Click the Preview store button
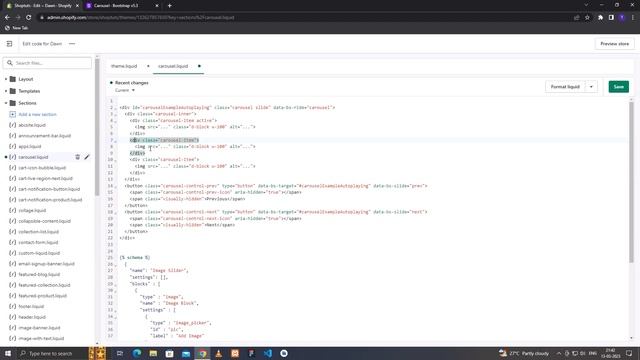This screenshot has height=360, width=640. [614, 44]
